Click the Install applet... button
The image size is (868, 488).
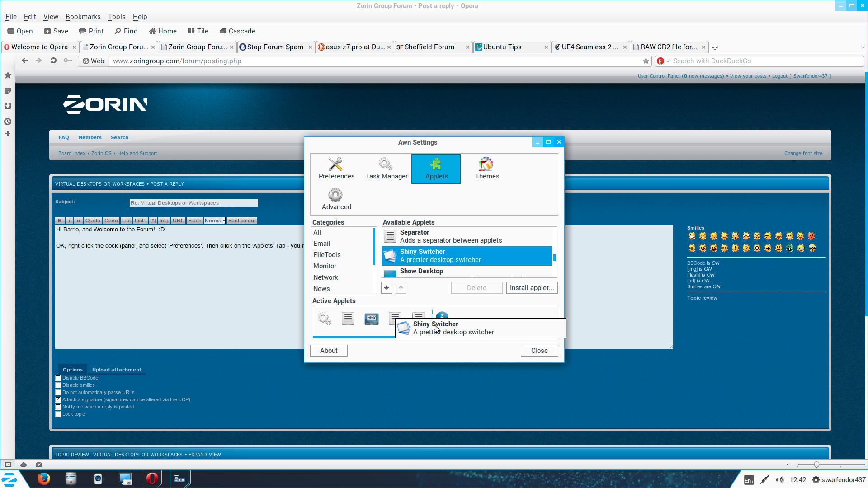pos(532,288)
